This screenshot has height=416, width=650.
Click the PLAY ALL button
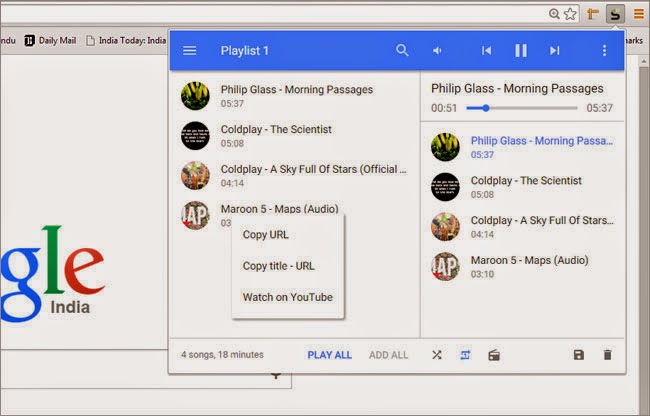click(x=330, y=355)
